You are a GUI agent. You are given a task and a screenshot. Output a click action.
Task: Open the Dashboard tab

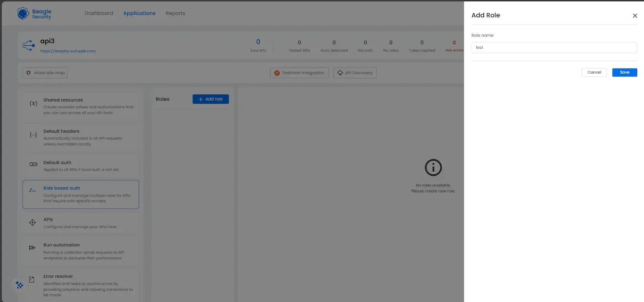99,13
